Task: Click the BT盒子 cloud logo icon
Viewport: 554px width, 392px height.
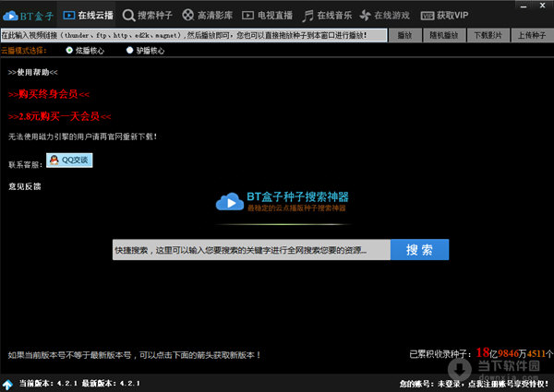Action: click(10, 16)
